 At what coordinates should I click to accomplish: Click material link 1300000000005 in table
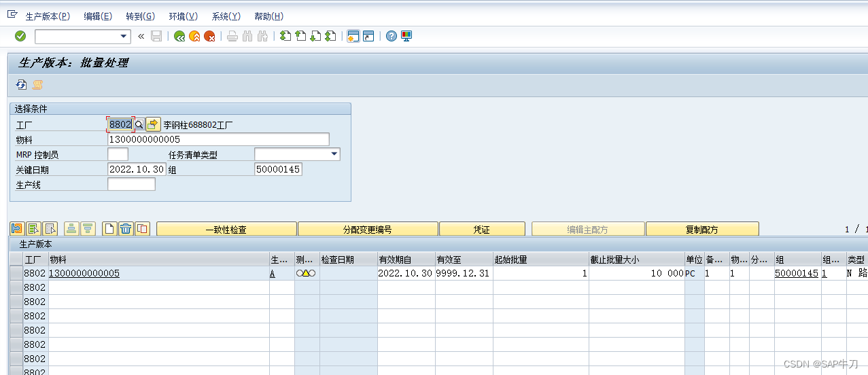(84, 273)
